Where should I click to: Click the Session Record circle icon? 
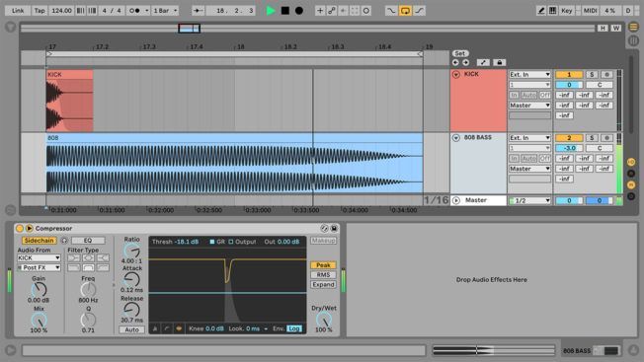tap(365, 11)
